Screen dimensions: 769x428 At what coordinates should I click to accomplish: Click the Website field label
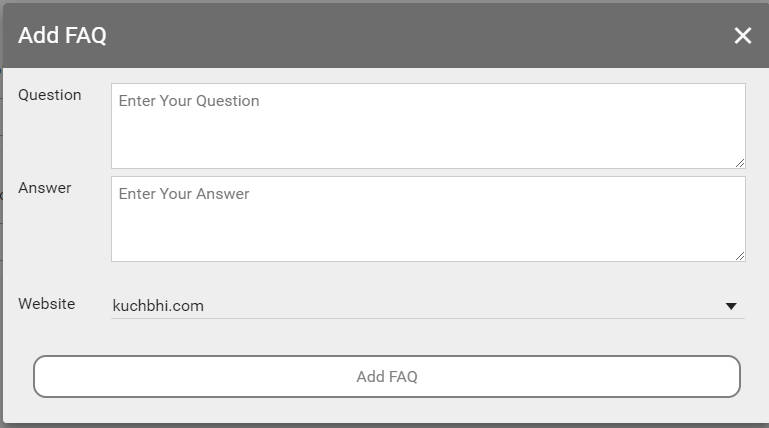[47, 303]
